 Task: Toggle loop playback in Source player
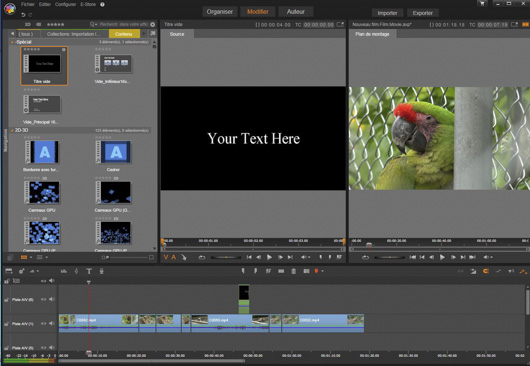(202, 257)
